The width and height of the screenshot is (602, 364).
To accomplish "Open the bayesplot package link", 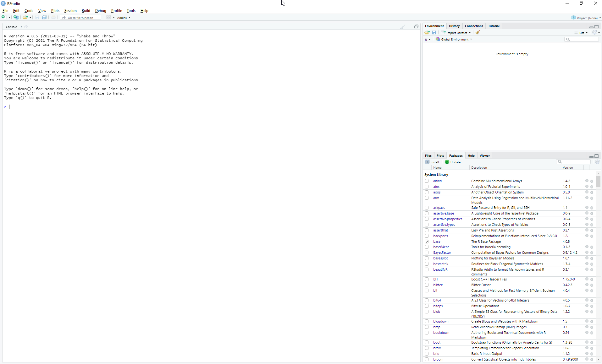I will (440, 258).
